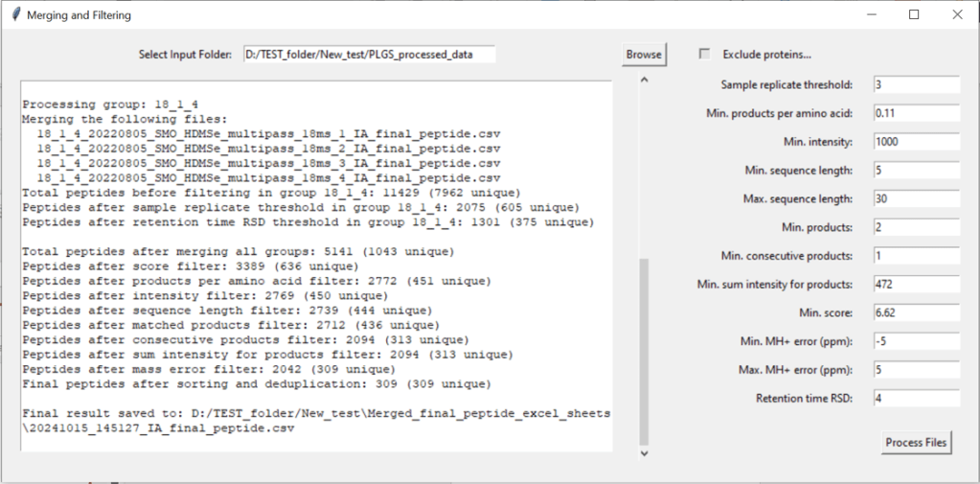Select the Min. score input field
The height and width of the screenshot is (484, 980).
click(915, 312)
